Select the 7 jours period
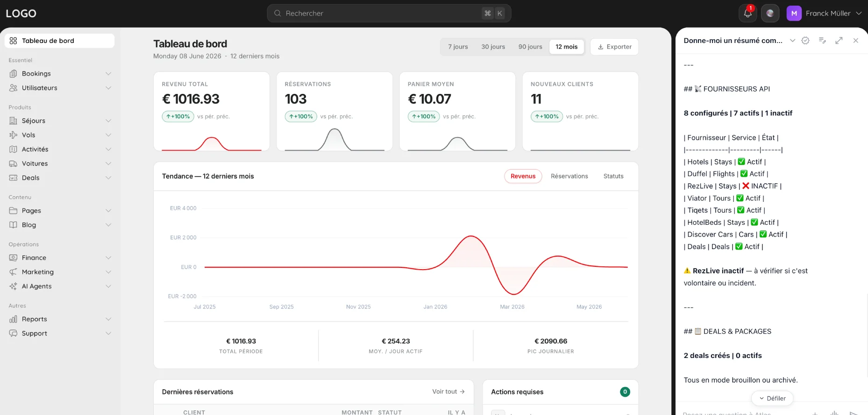This screenshot has height=415, width=868. click(x=458, y=47)
